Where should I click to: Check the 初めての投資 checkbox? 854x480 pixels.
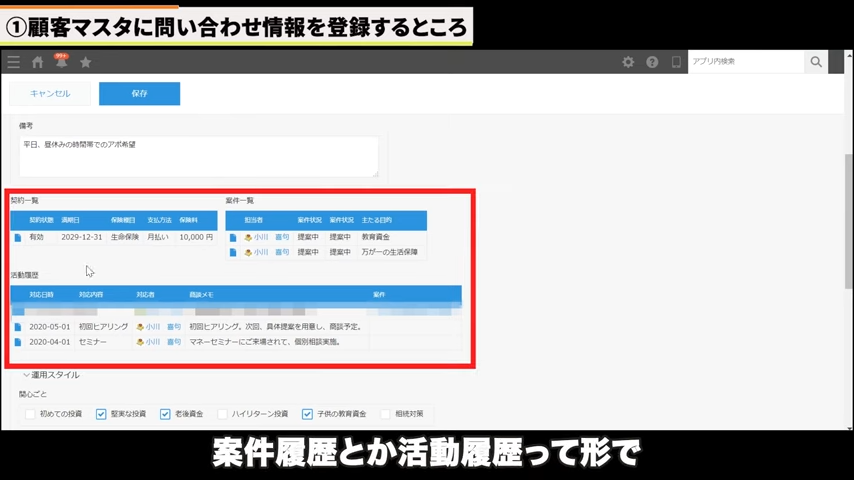click(30, 414)
